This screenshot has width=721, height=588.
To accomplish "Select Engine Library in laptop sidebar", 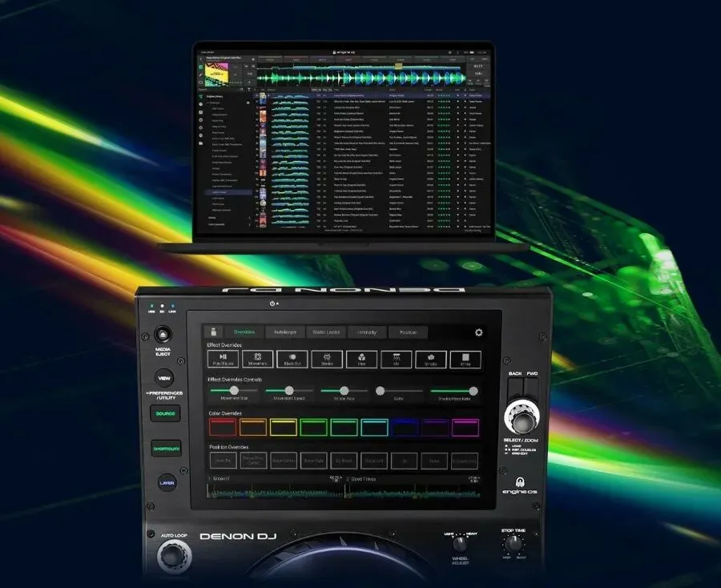I will [x=215, y=97].
